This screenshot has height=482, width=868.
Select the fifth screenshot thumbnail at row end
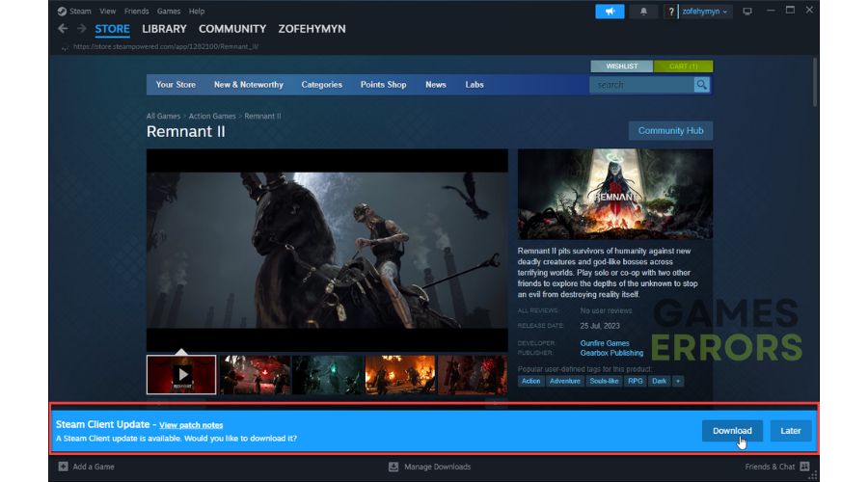tap(473, 375)
